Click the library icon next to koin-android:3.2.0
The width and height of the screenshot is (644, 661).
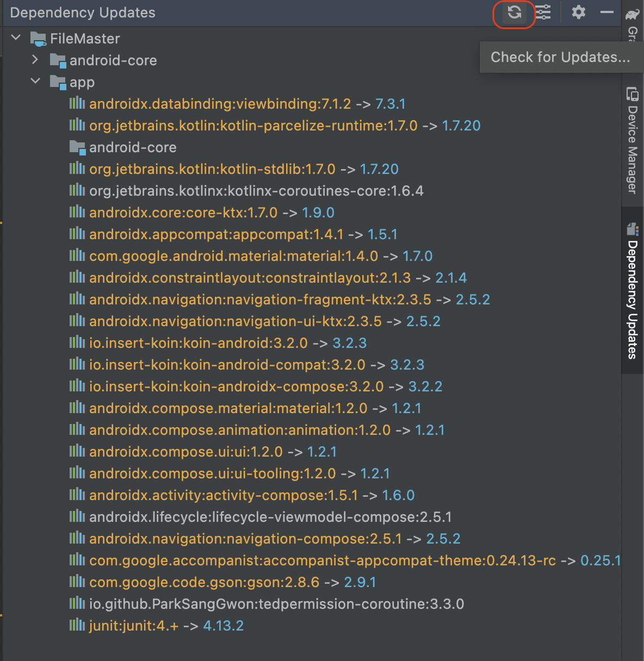point(77,342)
